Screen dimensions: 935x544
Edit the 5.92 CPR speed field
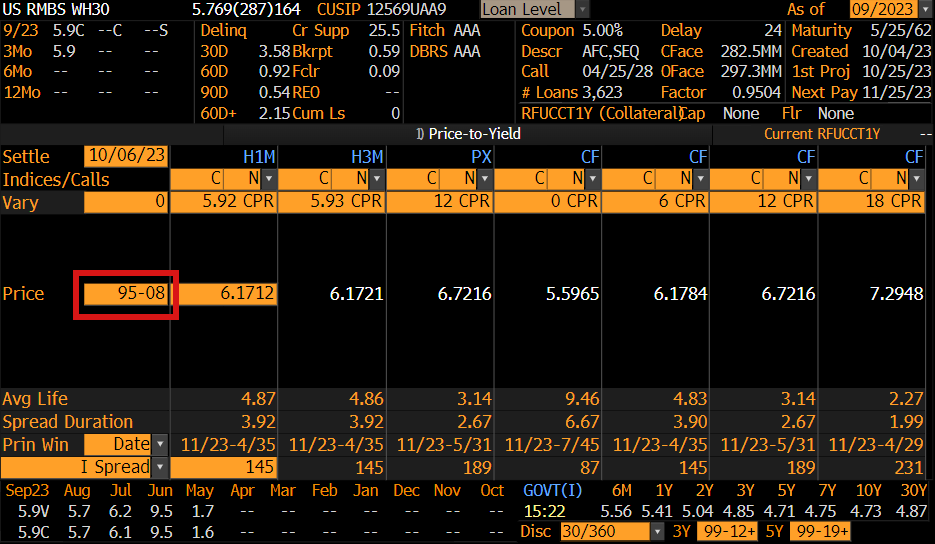click(x=224, y=202)
